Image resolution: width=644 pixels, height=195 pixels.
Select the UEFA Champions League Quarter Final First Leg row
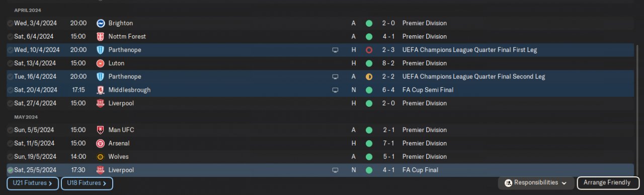click(320, 50)
